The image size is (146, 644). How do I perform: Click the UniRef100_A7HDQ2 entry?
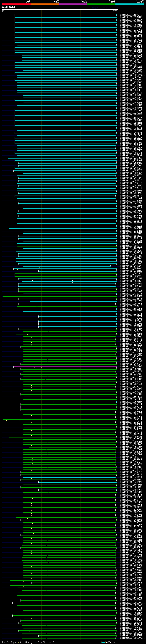pyautogui.click(x=131, y=319)
